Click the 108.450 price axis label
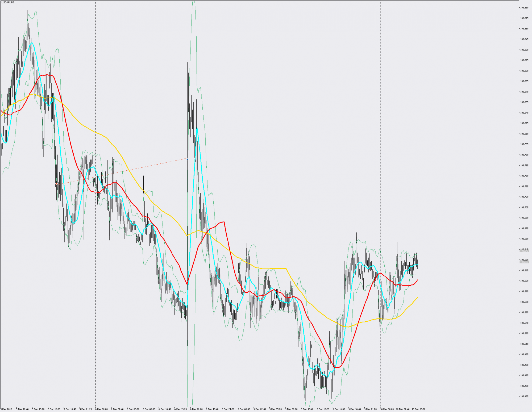The image size is (532, 412). (x=524, y=386)
